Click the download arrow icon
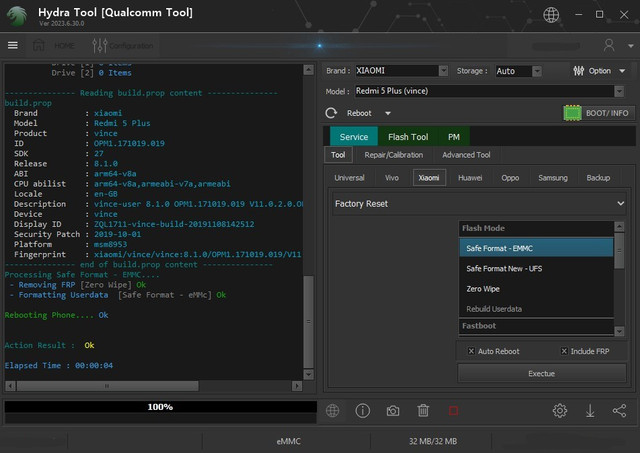640x453 pixels. [590, 411]
